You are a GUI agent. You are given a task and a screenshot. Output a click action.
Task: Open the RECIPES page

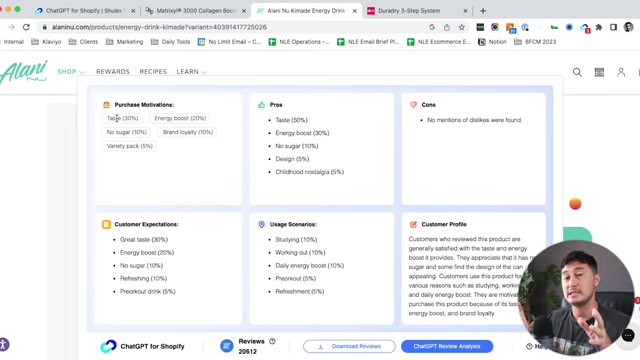pyautogui.click(x=153, y=71)
